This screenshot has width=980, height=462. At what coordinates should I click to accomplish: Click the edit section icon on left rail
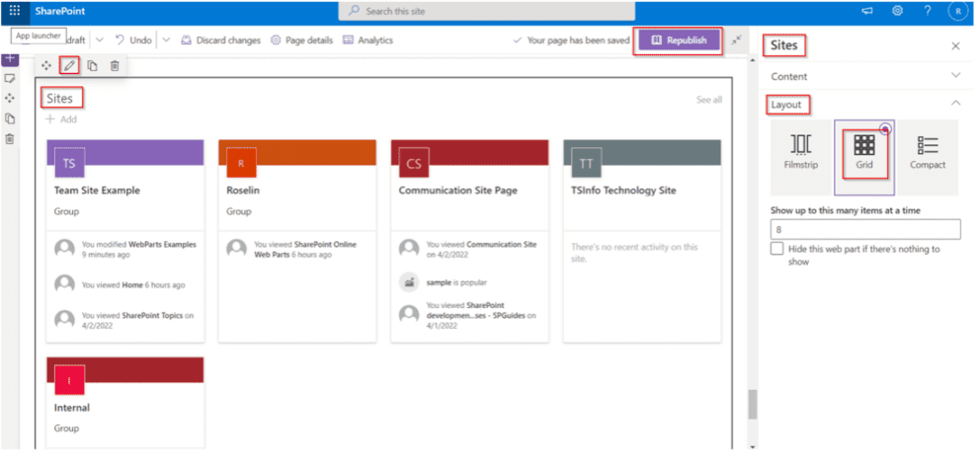[9, 79]
